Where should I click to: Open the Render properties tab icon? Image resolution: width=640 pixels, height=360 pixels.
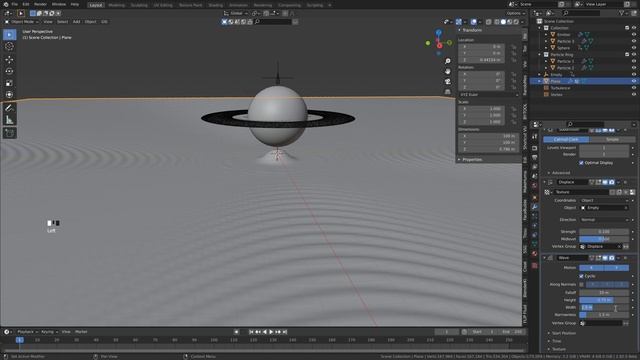(x=535, y=148)
